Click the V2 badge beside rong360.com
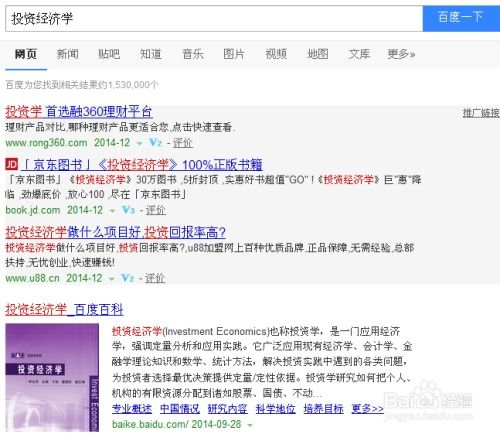 point(155,143)
